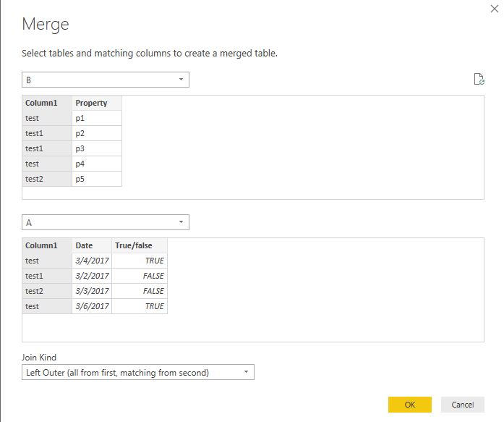This screenshot has width=504, height=422.
Task: Open the second table dropdown showing A
Action: pyautogui.click(x=106, y=222)
